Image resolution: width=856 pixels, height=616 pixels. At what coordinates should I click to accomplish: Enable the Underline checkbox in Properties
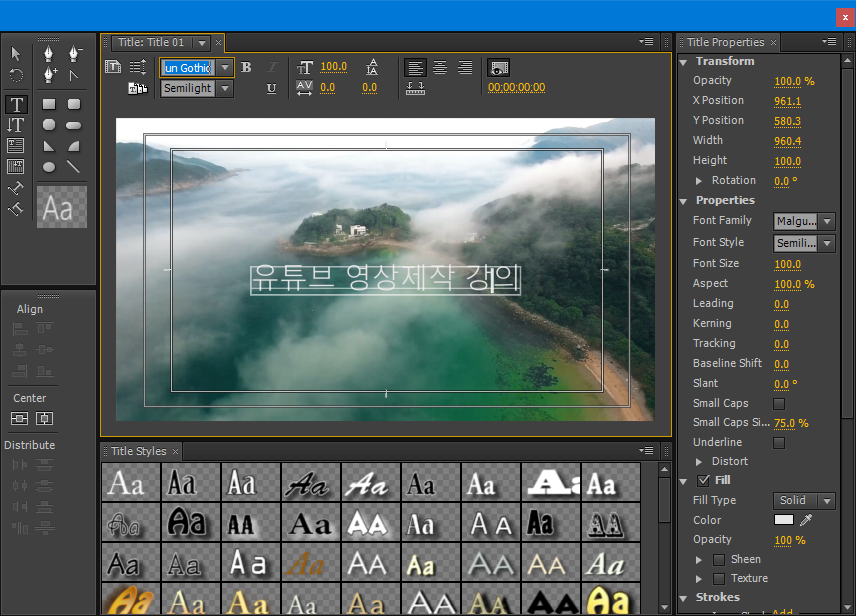click(x=779, y=442)
